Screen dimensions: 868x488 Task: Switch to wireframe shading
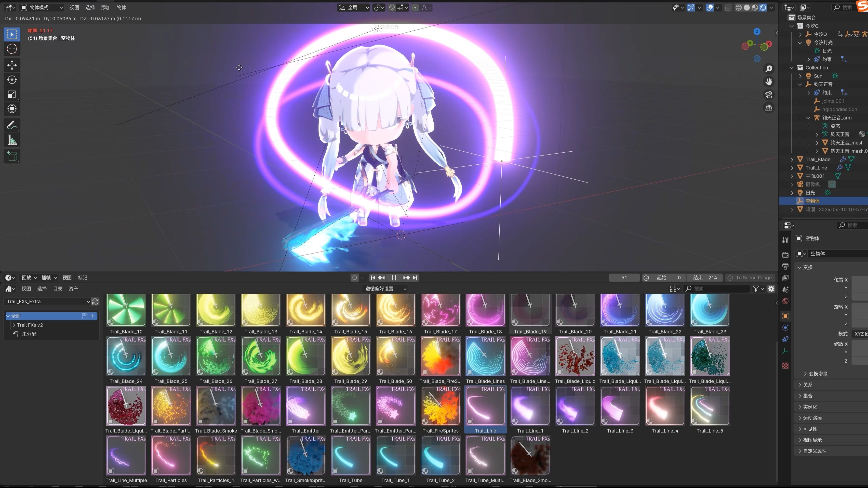[739, 7]
